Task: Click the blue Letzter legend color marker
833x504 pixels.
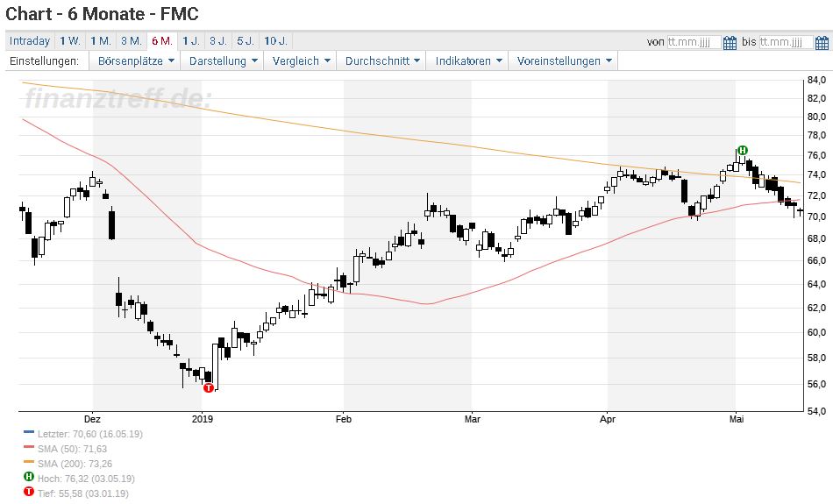Action: tap(29, 432)
